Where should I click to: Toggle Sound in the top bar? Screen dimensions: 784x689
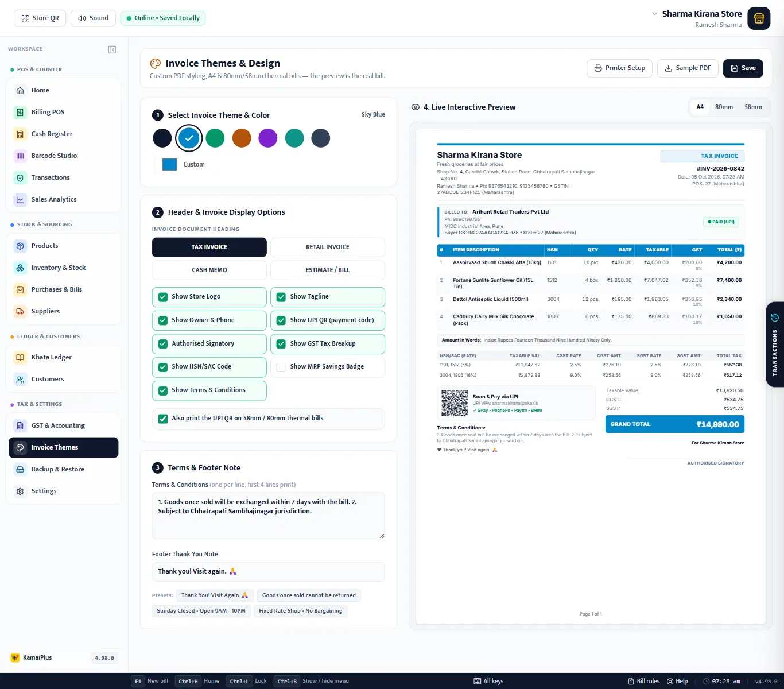pos(93,18)
